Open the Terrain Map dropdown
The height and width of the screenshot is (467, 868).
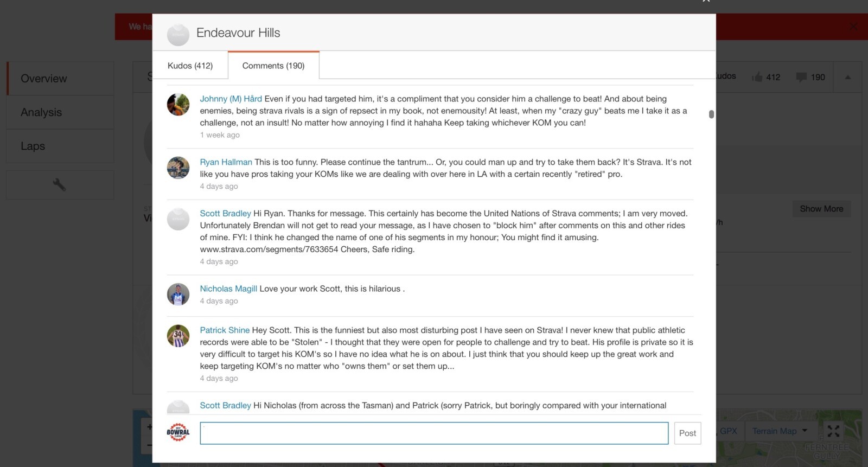pyautogui.click(x=780, y=431)
